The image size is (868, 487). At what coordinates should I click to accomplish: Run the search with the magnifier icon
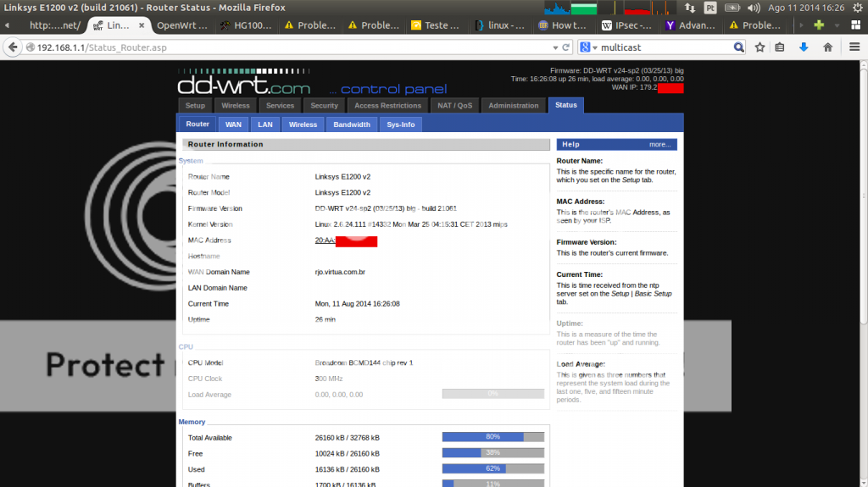(738, 47)
